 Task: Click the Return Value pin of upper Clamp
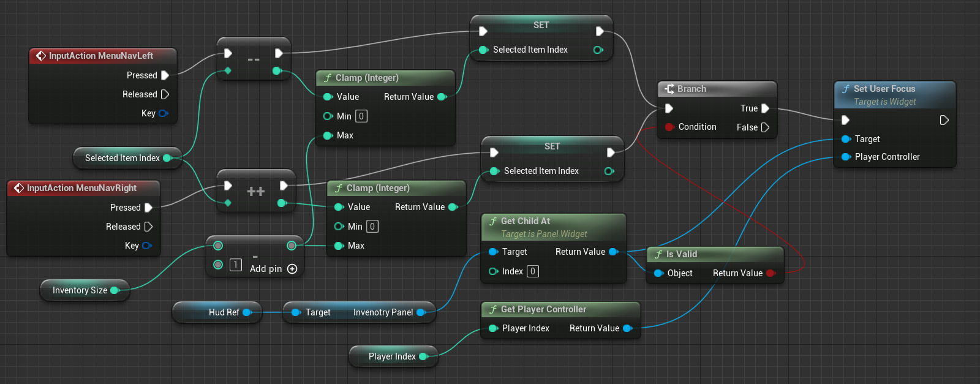442,97
